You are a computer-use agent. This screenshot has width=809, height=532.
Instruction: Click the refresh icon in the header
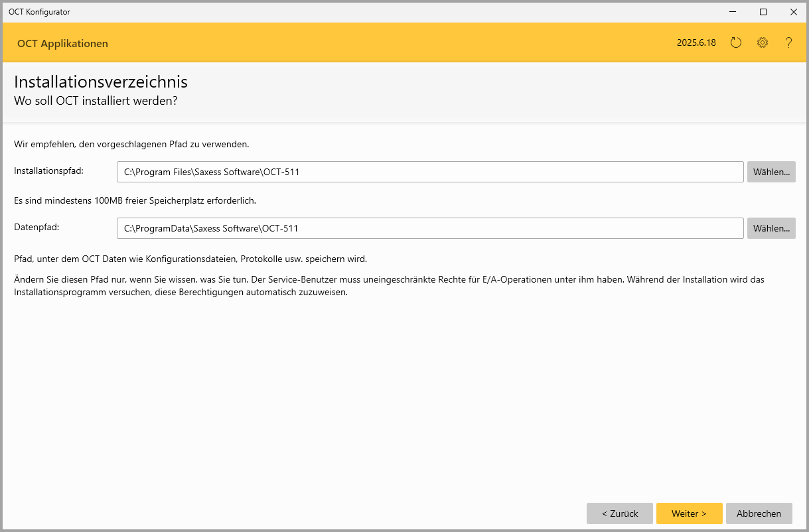735,43
